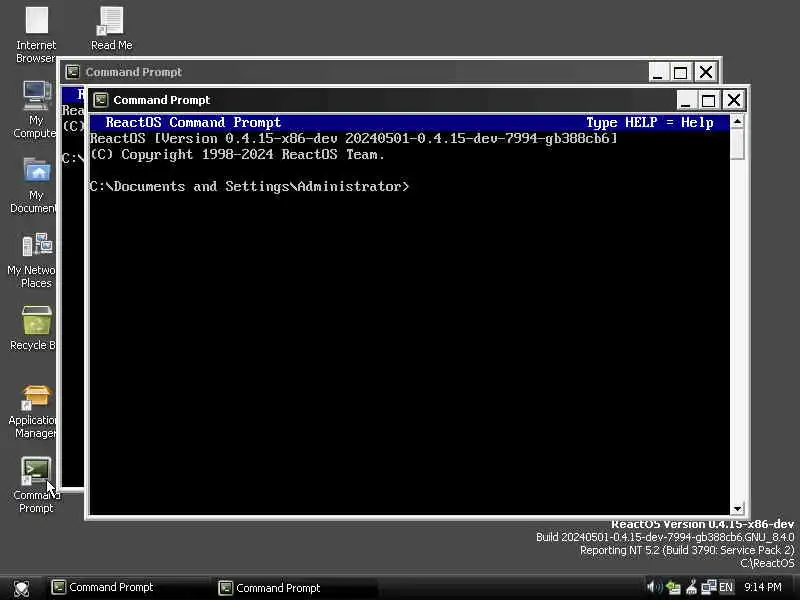Close the front Command Prompt window
Screen dimensions: 800x600
tap(734, 100)
